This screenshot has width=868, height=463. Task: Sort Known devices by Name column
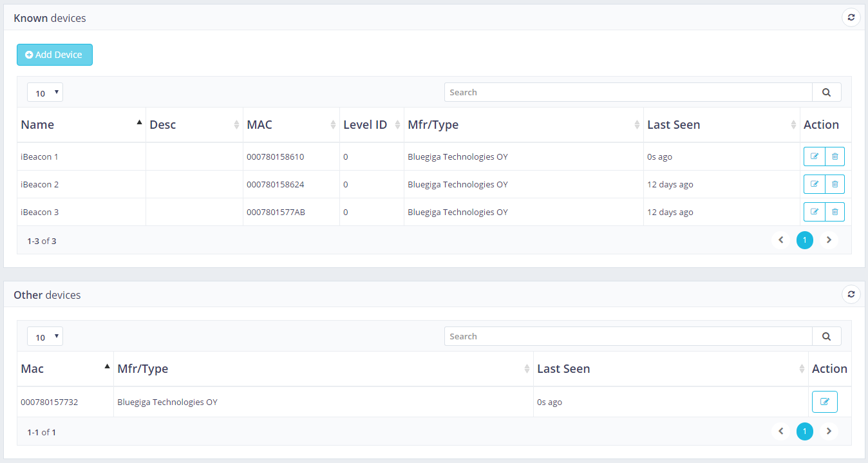[x=82, y=125]
